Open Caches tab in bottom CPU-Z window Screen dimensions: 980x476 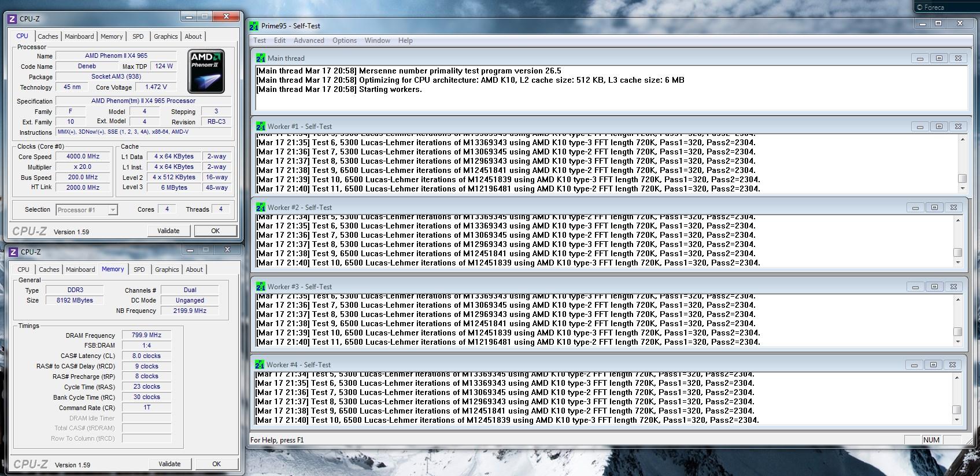49,270
